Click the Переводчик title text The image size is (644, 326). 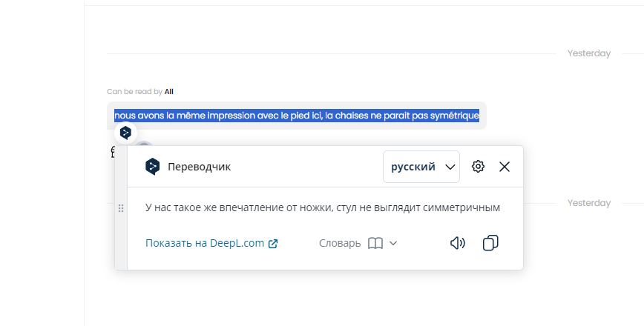point(199,167)
